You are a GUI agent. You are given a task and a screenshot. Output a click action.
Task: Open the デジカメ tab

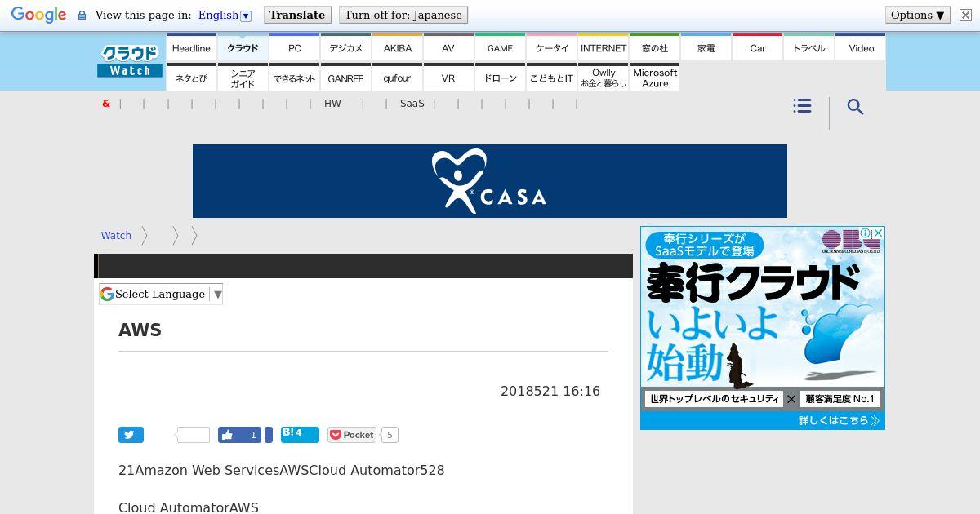click(346, 48)
